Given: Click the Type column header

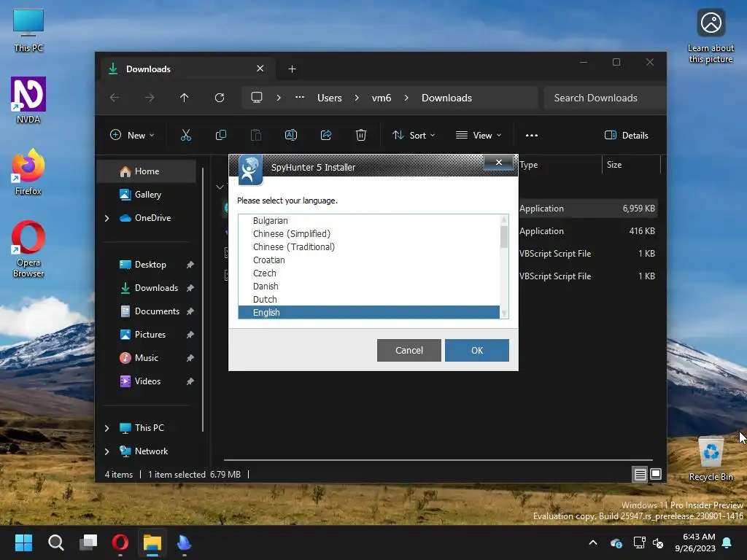Looking at the screenshot, I should point(560,165).
